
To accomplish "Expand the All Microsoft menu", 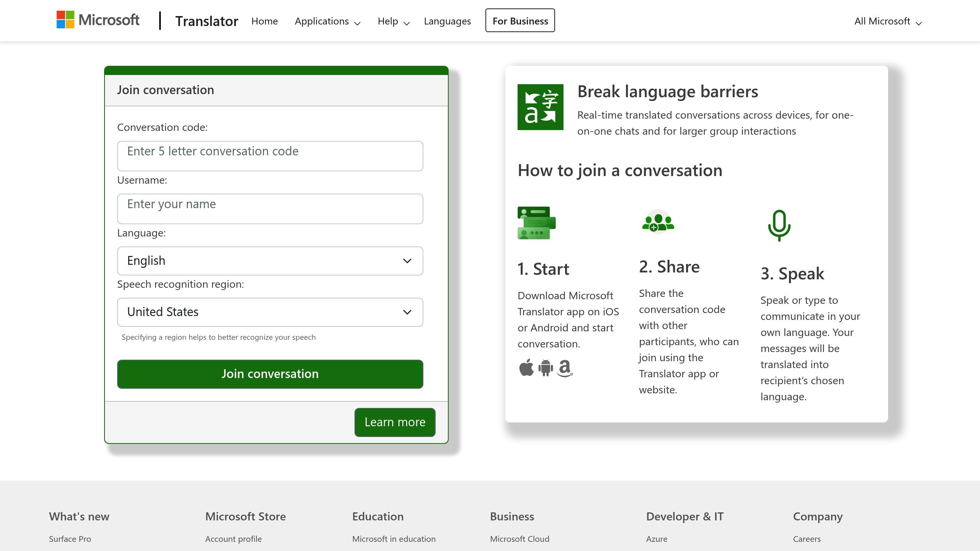I will [887, 21].
